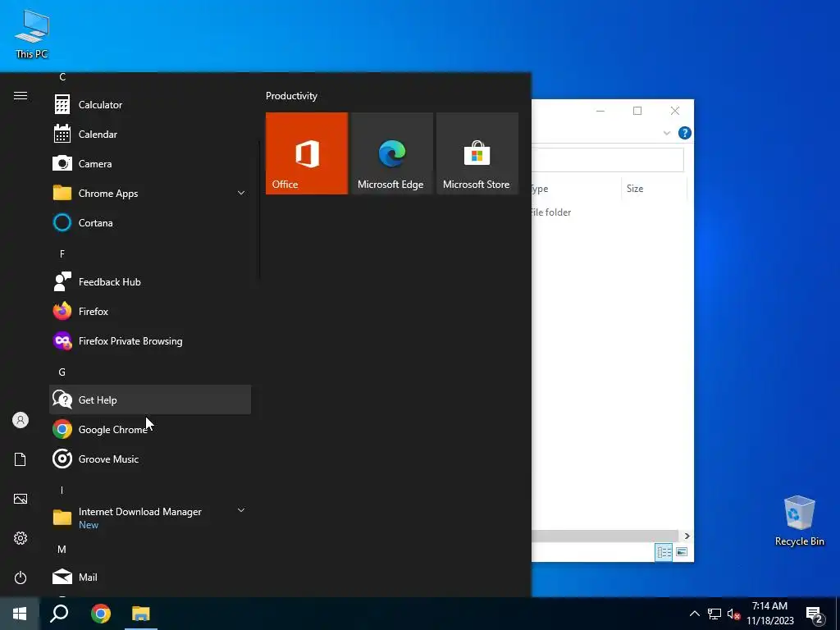Open the Microsoft Store tile
The height and width of the screenshot is (630, 840).
[x=477, y=153]
